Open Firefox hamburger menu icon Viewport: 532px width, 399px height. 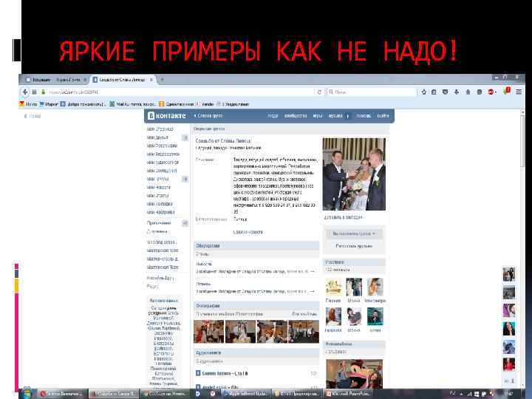(519, 92)
